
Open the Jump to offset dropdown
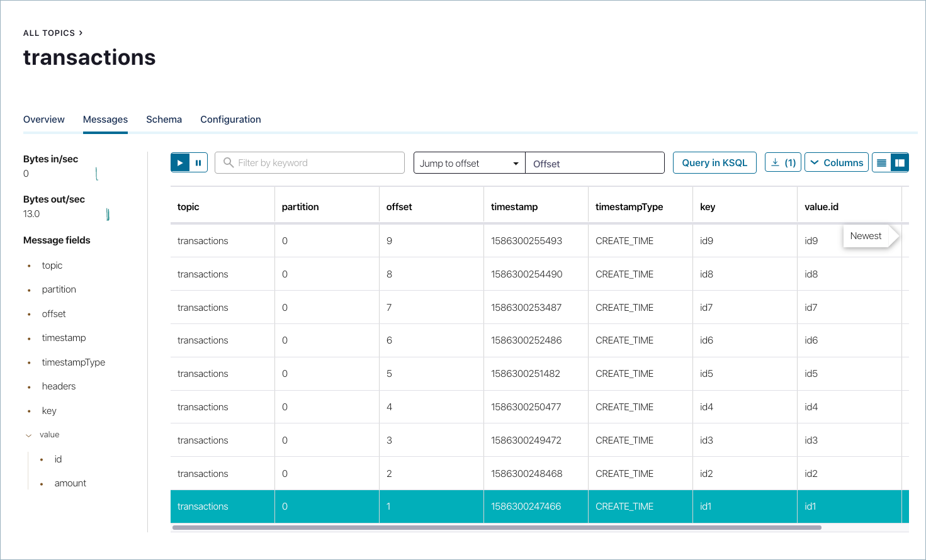[x=469, y=163]
